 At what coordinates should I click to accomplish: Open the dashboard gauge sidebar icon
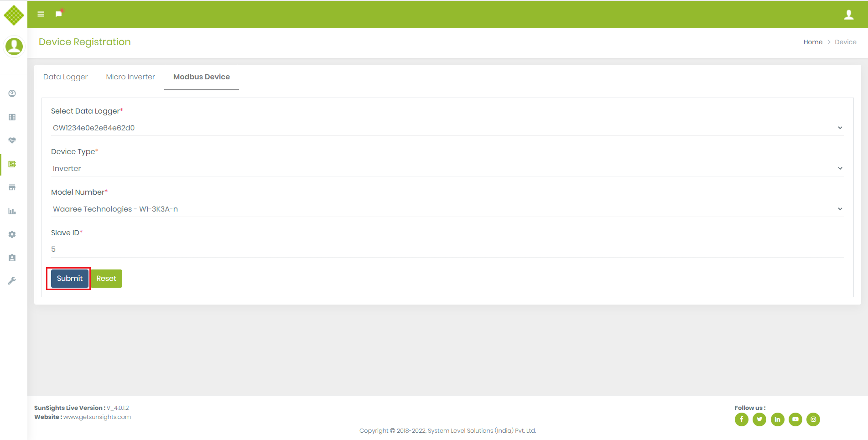click(x=12, y=93)
